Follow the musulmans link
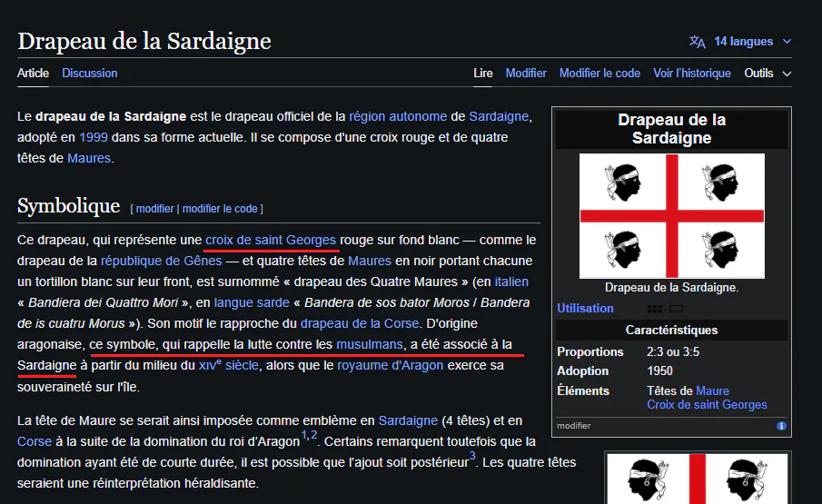 370,344
